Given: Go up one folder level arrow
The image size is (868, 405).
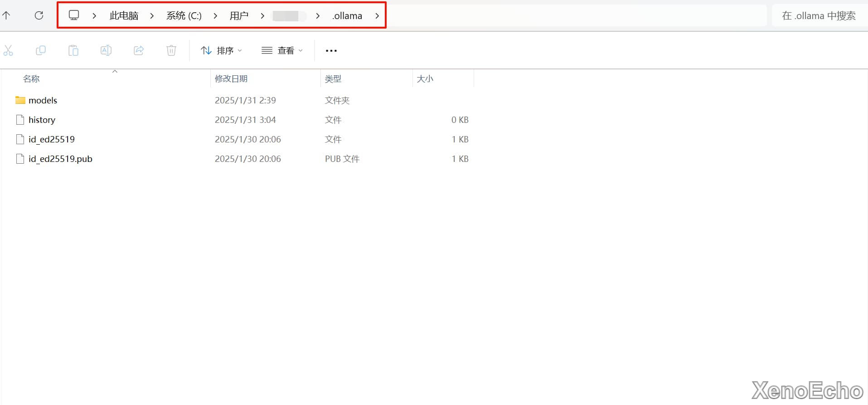Looking at the screenshot, I should tap(6, 15).
